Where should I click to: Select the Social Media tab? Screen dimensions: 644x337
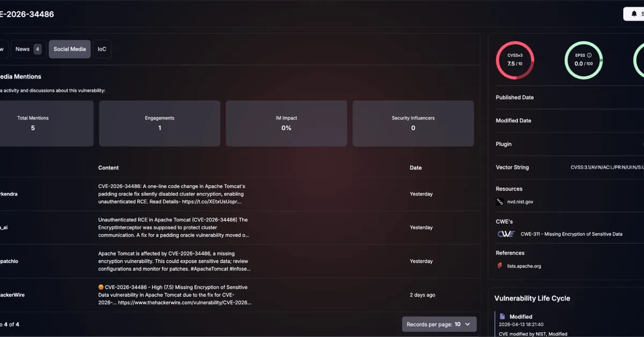[x=70, y=49]
